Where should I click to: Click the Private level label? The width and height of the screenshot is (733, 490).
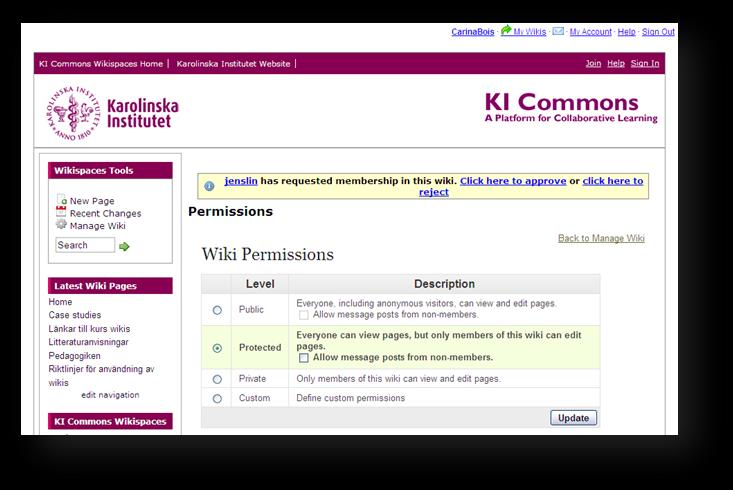pos(252,379)
